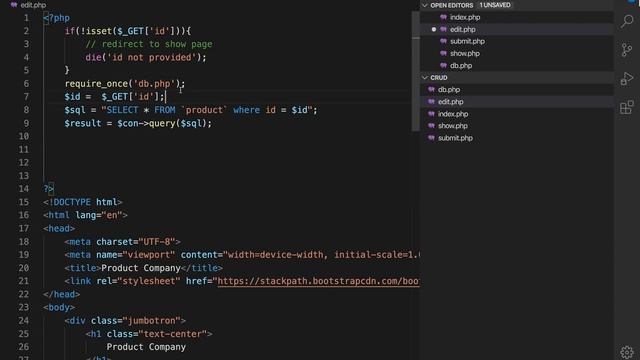Click the $result query assignment line

click(138, 123)
